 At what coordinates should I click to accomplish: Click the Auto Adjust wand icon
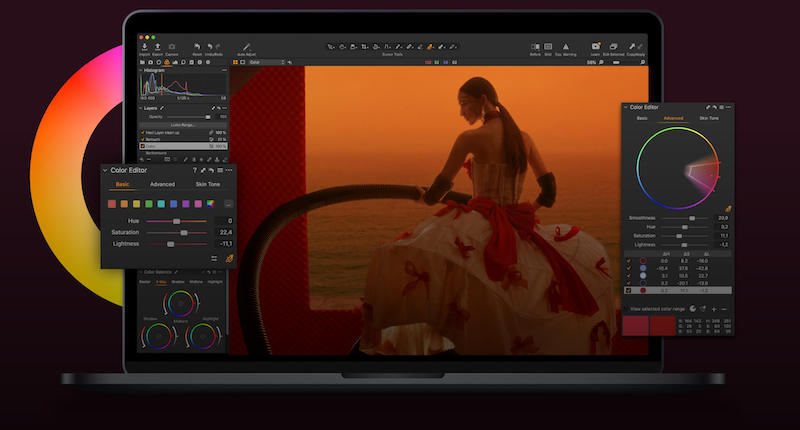(244, 46)
